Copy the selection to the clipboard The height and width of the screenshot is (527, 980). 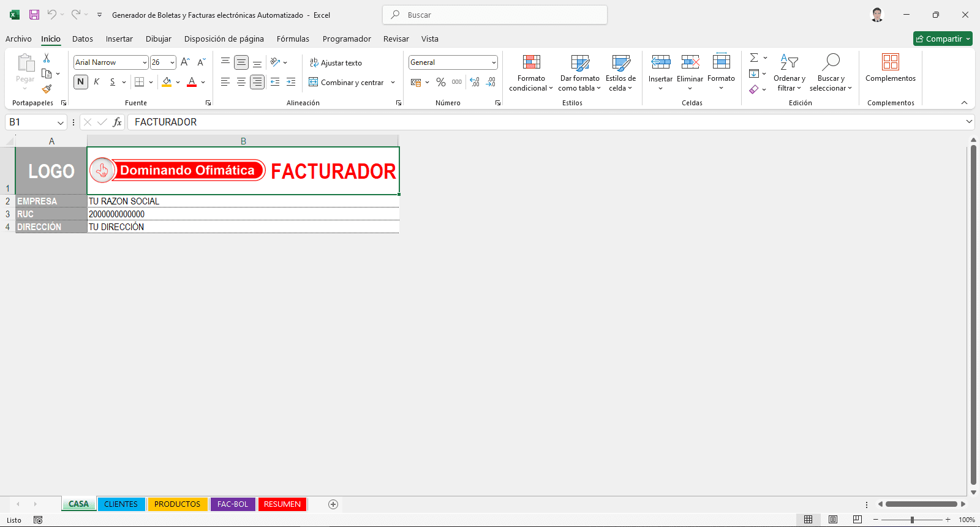tap(47, 73)
